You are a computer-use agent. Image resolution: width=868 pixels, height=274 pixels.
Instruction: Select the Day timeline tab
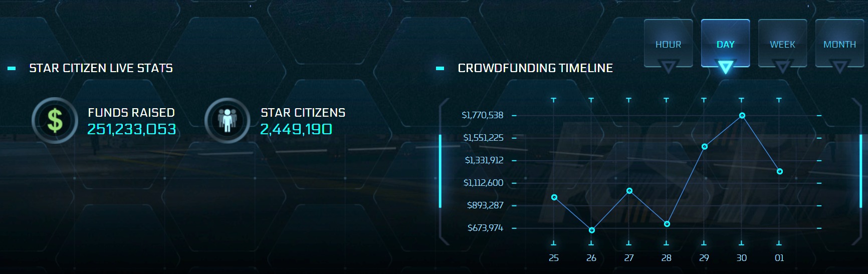[725, 45]
